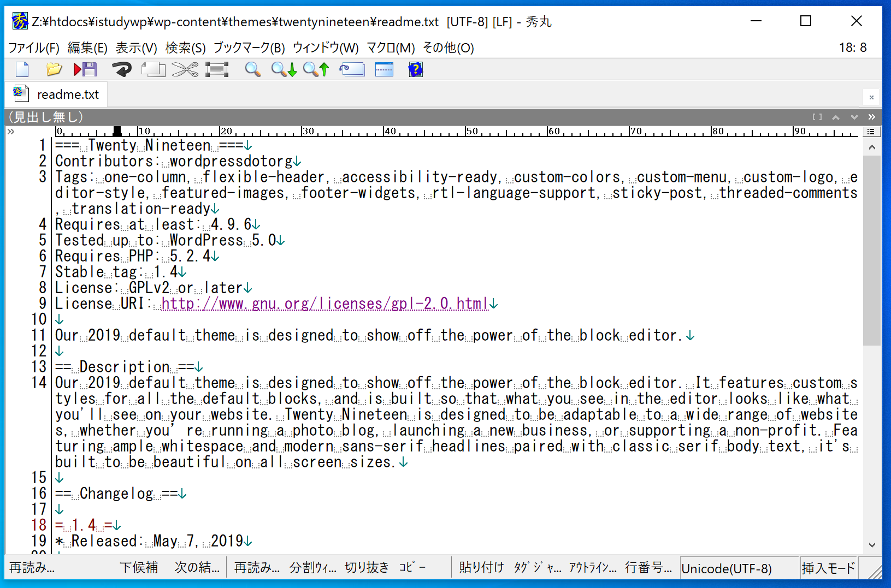Click the 下候補 status bar button

[x=139, y=568]
